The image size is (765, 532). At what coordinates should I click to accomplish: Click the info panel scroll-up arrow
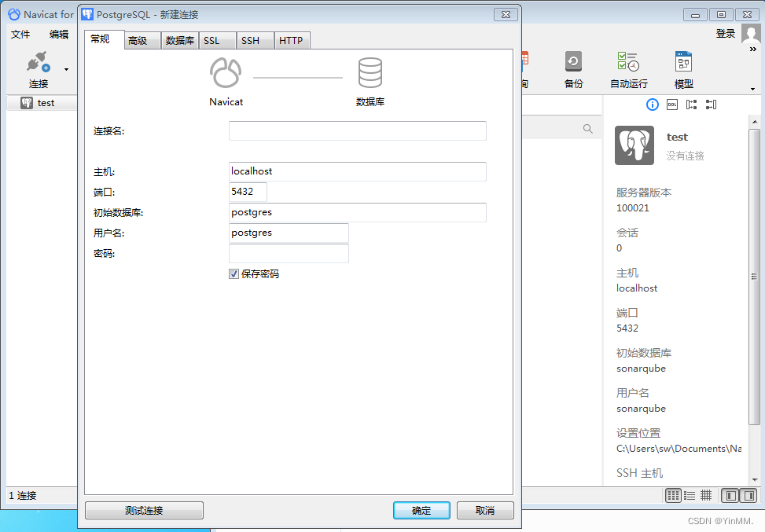755,122
